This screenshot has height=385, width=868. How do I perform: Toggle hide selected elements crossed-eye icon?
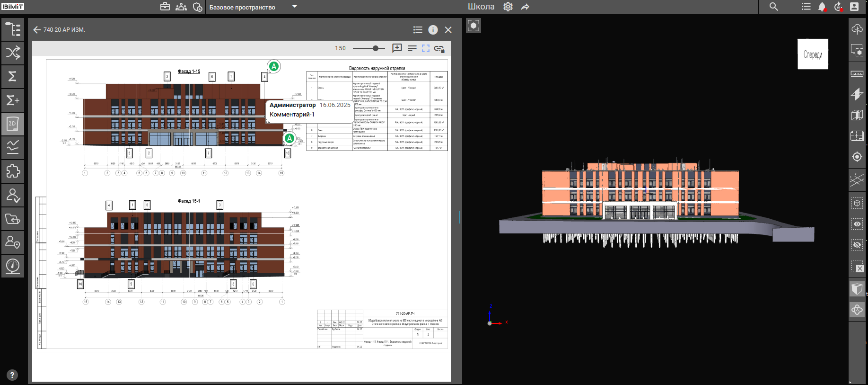[x=857, y=245]
